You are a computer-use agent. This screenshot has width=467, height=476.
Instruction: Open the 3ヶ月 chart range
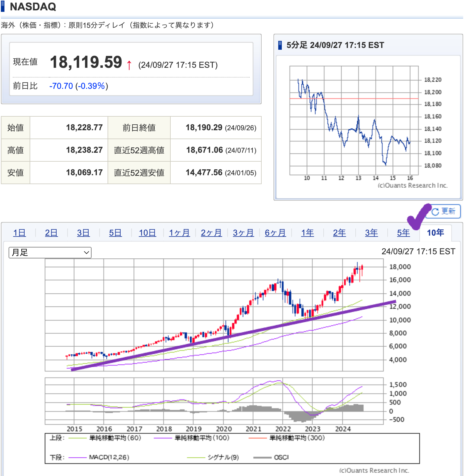tap(243, 233)
